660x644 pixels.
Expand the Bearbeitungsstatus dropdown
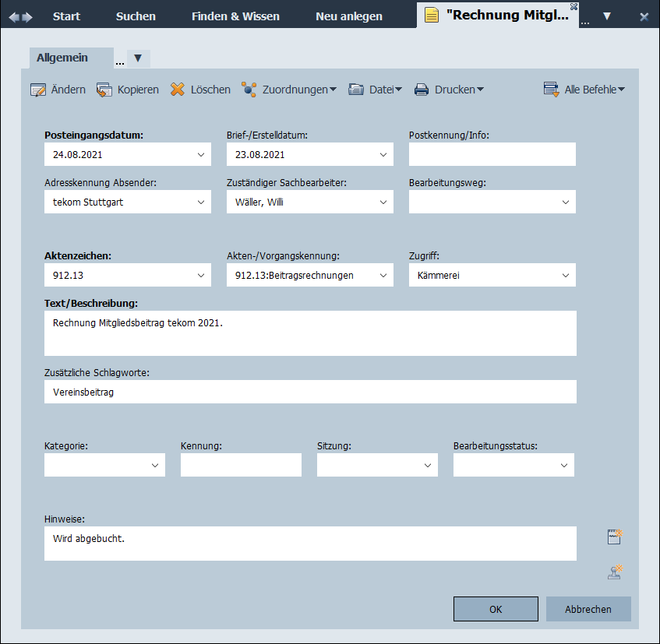564,466
